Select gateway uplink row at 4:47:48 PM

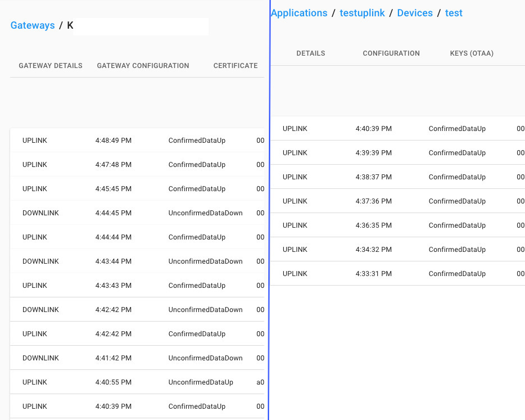137,164
